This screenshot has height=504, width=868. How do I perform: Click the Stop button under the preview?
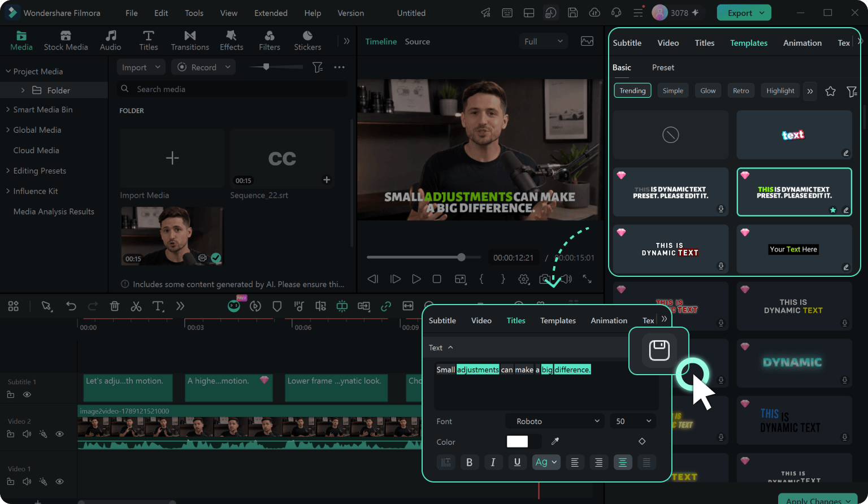437,279
